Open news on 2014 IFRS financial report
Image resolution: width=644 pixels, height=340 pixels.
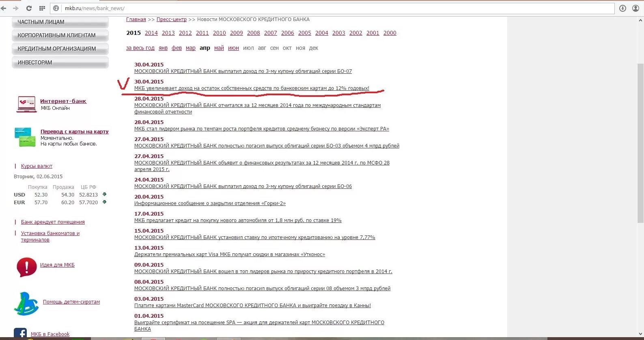pos(258,109)
